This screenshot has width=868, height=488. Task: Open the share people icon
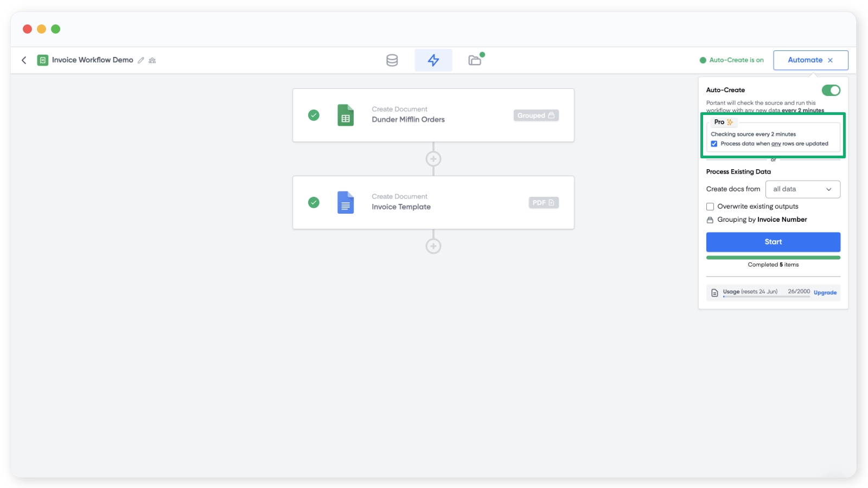click(152, 60)
